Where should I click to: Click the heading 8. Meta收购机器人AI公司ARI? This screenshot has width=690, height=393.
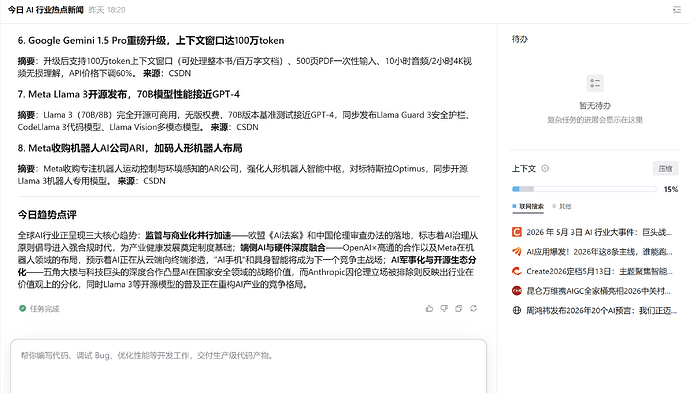pyautogui.click(x=130, y=148)
